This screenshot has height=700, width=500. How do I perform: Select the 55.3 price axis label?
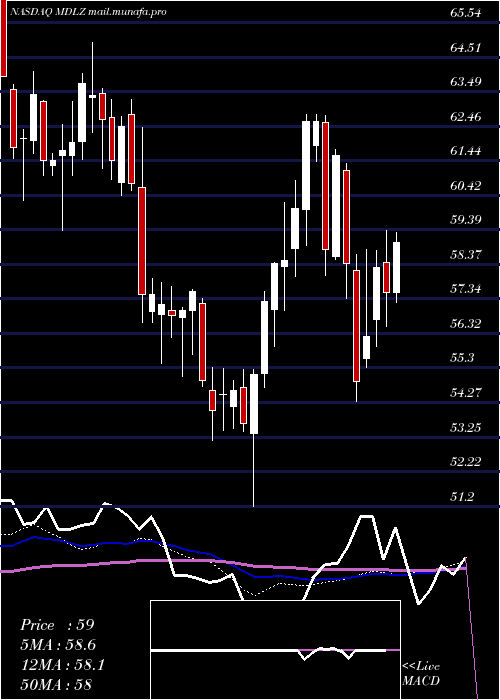coord(462,358)
